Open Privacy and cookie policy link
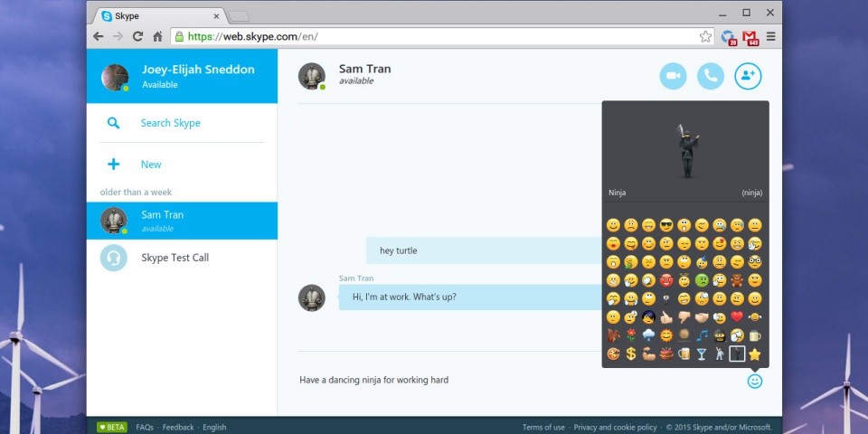Image resolution: width=868 pixels, height=434 pixels. (x=615, y=428)
